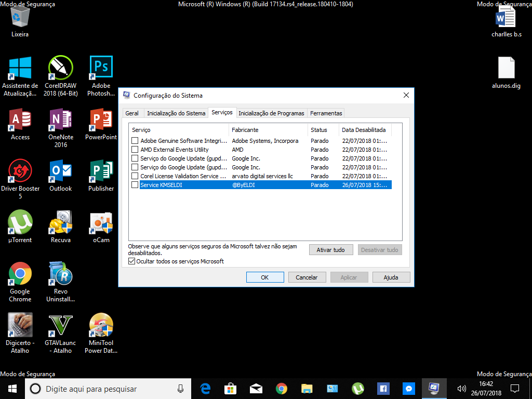This screenshot has width=532, height=399.
Task: Click the taskbar search box
Action: (x=108, y=389)
